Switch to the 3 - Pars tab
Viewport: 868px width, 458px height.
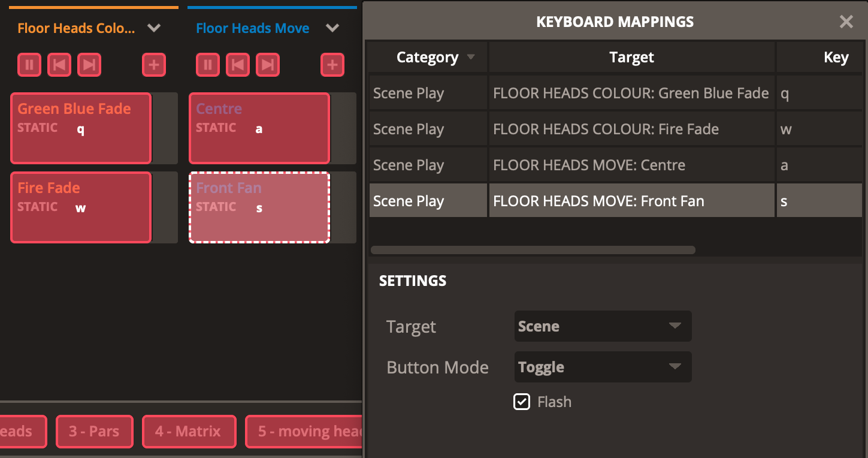(x=94, y=431)
